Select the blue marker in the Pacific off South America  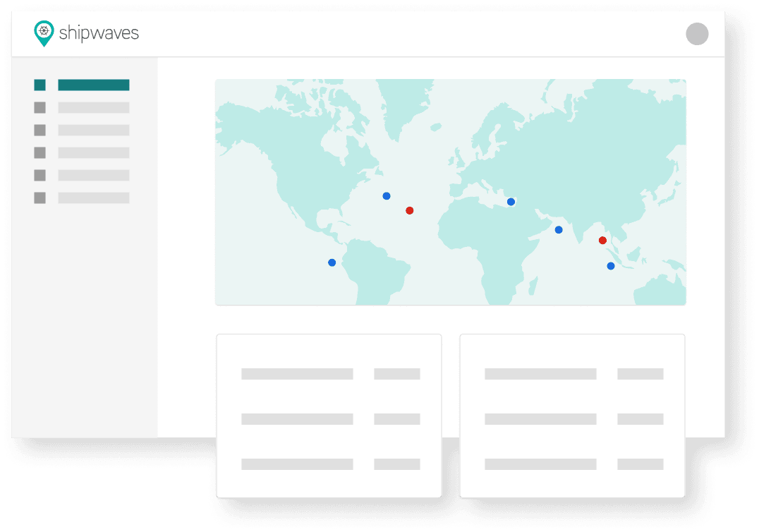pyautogui.click(x=332, y=262)
